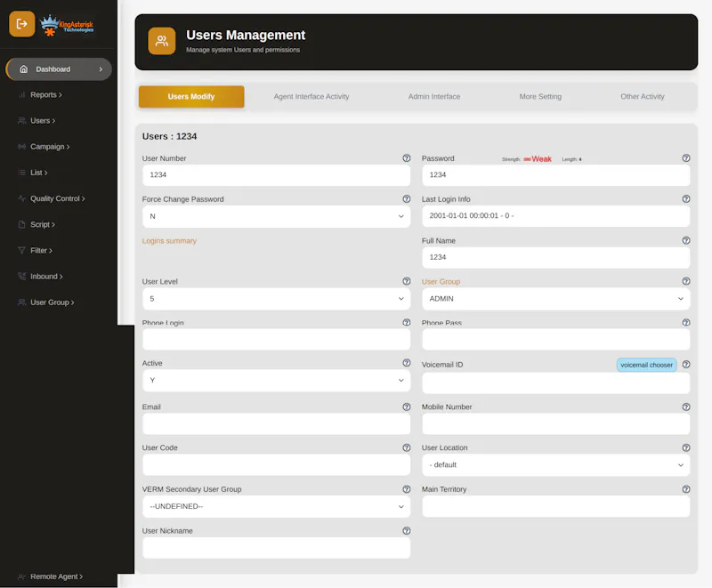Click the List lines icon
This screenshot has width=712, height=588.
21,173
